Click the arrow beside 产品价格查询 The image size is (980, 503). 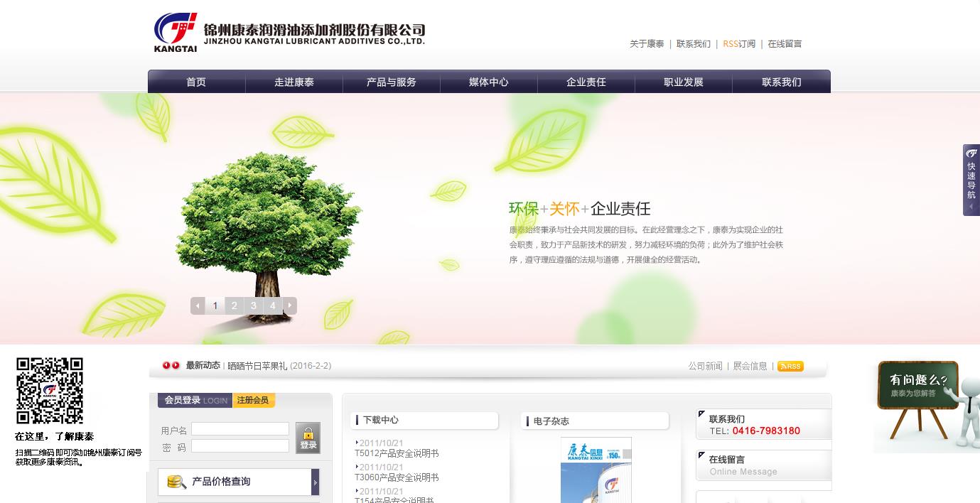coord(316,482)
